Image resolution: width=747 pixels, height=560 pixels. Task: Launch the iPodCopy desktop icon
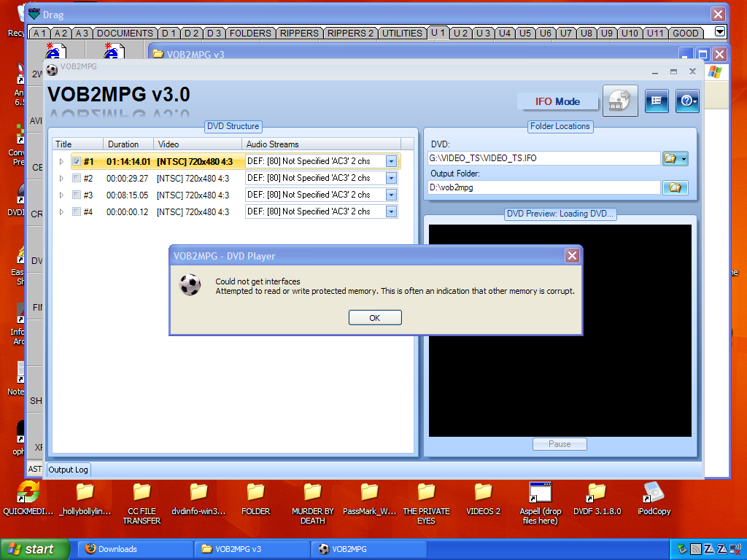[654, 500]
